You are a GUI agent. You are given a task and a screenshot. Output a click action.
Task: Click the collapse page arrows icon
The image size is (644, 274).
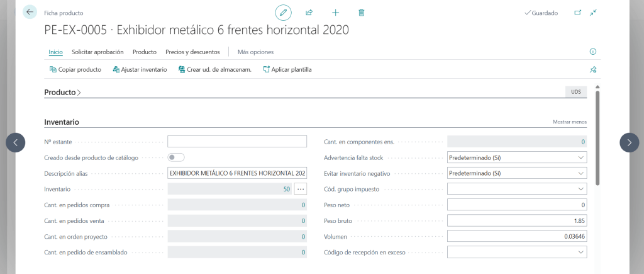[593, 13]
